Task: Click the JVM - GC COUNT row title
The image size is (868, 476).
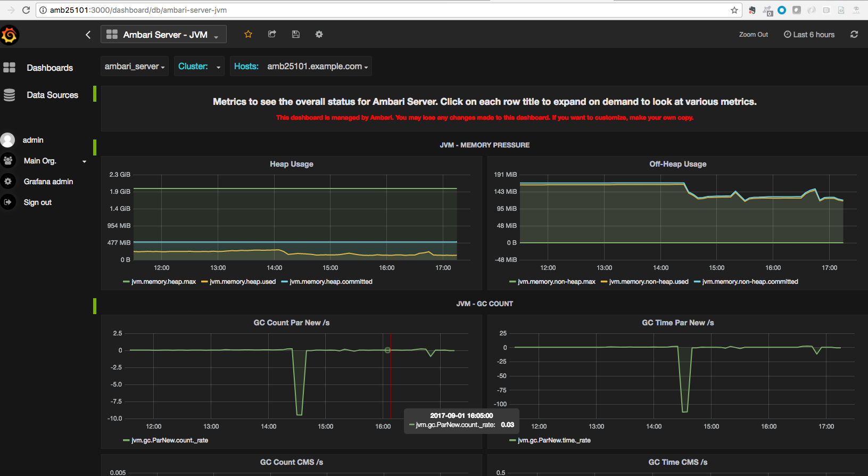Action: click(484, 303)
